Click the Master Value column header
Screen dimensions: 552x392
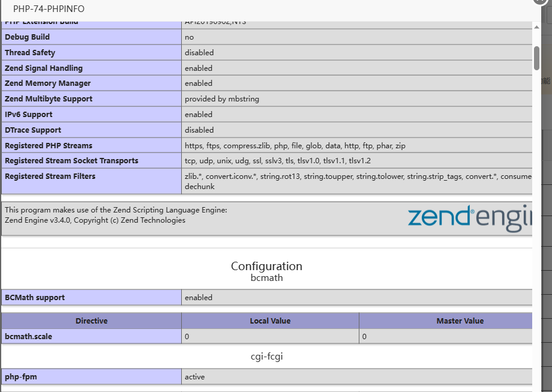tap(460, 321)
